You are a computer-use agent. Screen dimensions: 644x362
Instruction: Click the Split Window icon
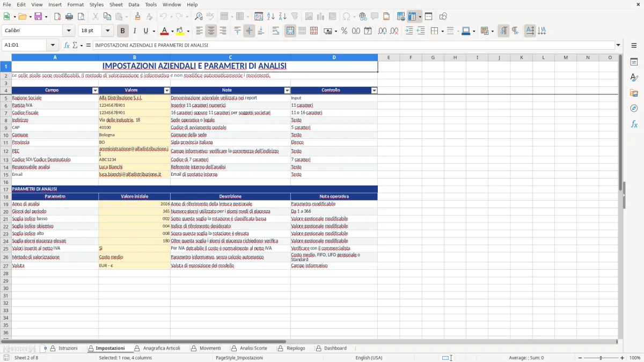click(x=428, y=17)
